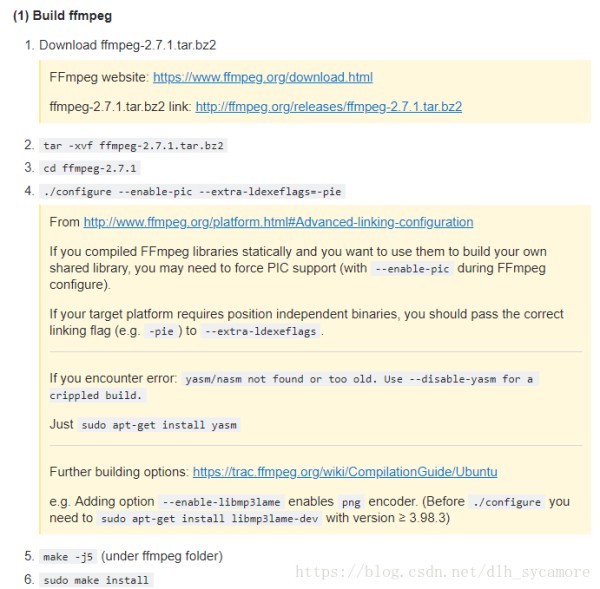Click the sudo make install command
The height and width of the screenshot is (589, 600).
pyautogui.click(x=96, y=580)
